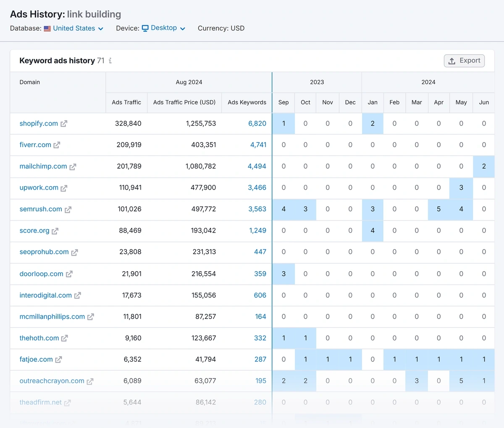
Task: Click upwork.com ads keywords count 3,466
Action: pyautogui.click(x=257, y=188)
